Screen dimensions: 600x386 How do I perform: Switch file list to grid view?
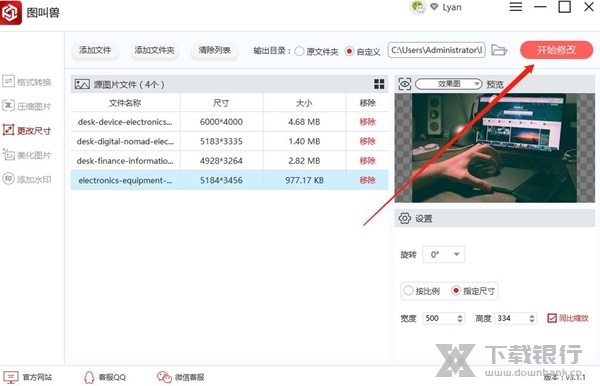(379, 84)
